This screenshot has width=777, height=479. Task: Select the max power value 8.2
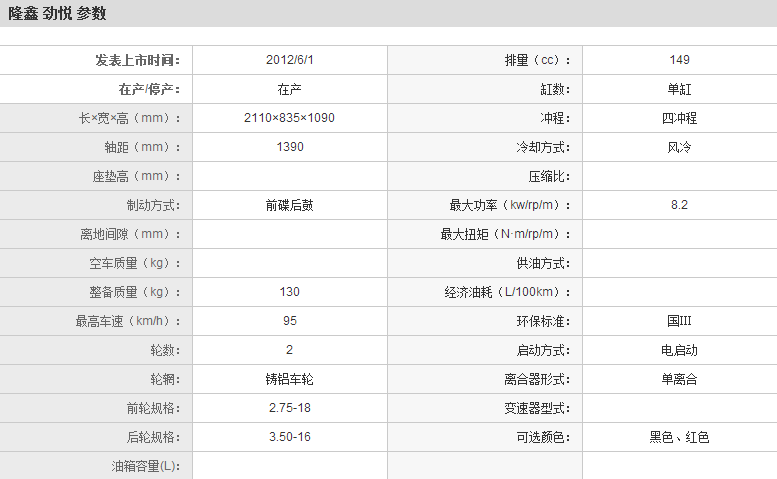679,205
